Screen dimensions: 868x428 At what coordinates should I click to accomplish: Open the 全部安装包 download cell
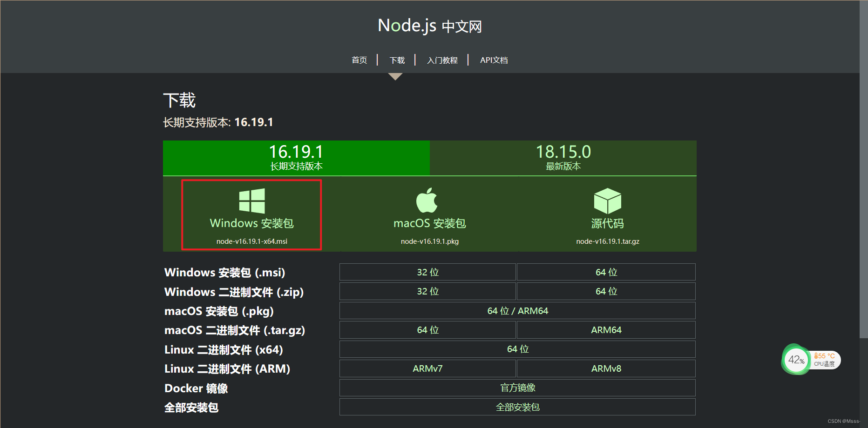click(x=517, y=407)
